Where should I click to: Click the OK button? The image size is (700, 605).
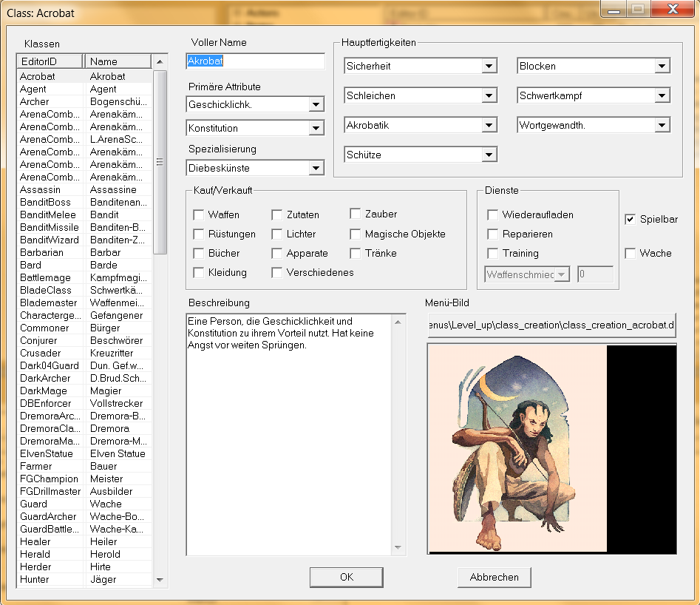pyautogui.click(x=347, y=577)
